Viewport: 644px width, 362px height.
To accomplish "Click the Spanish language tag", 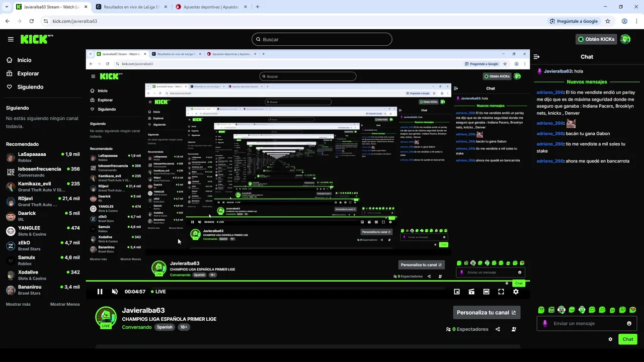I will click(x=165, y=327).
